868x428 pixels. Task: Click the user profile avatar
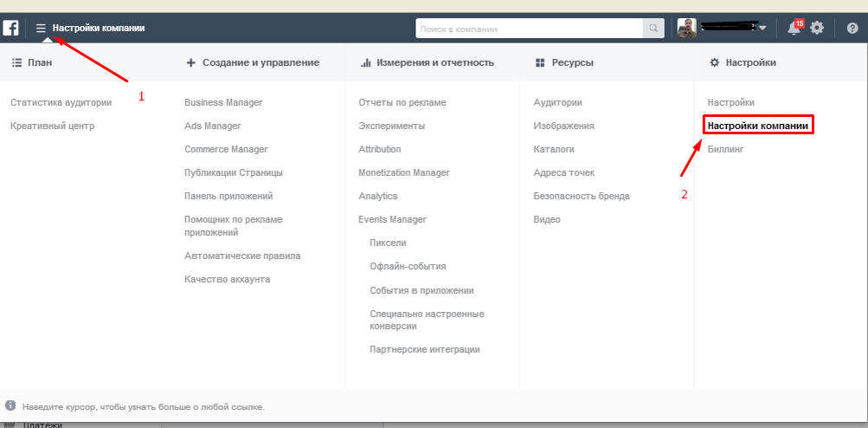coord(687,29)
